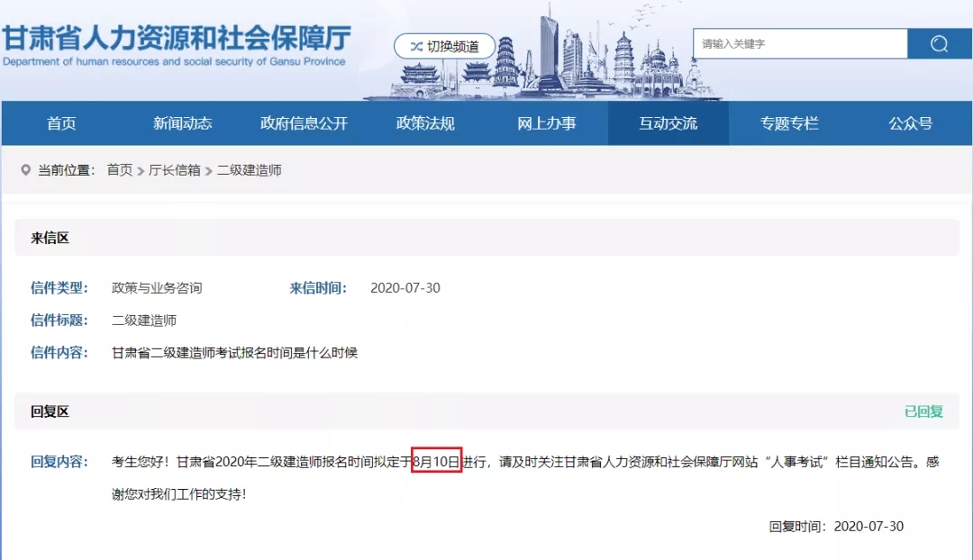This screenshot has height=560, width=973.
Task: Focus the 请输入关键字 search field
Action: click(x=801, y=44)
